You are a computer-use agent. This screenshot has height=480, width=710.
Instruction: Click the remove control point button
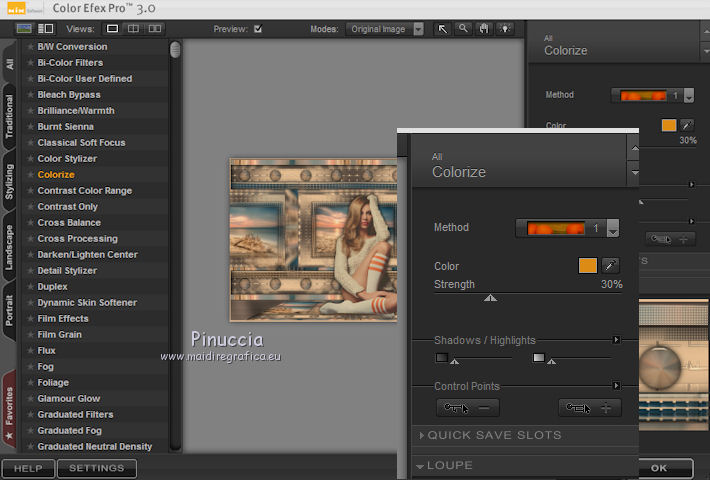tap(468, 408)
